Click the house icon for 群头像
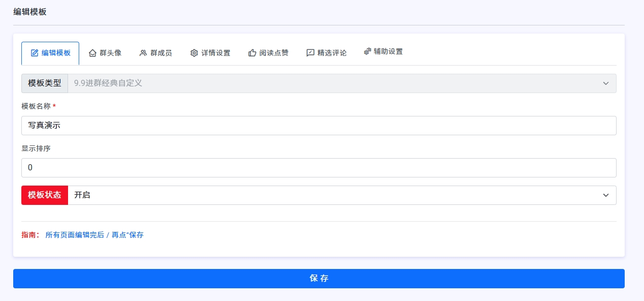 92,53
